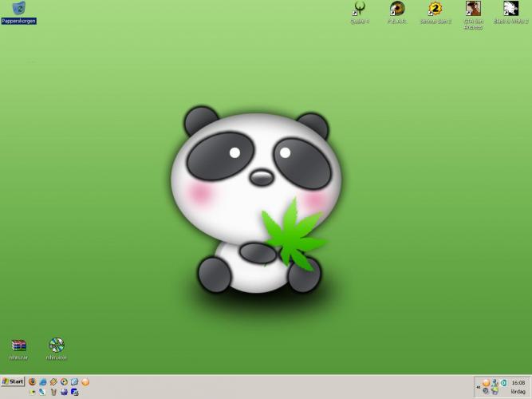532x399 pixels.
Task: Click the orange pencil-like quick launch icon
Action: 53,382
